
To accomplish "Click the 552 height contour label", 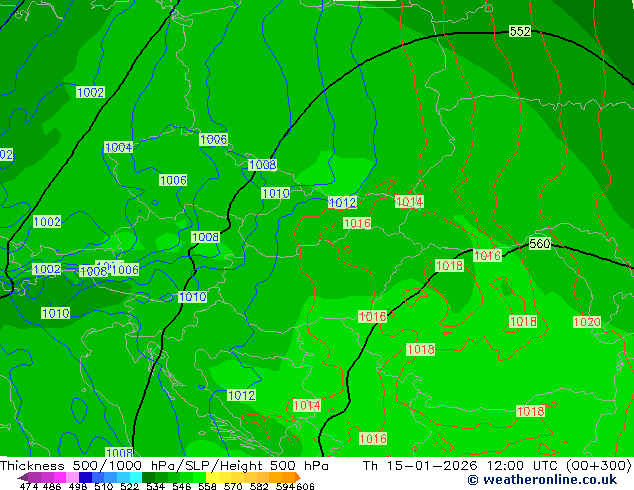I will (520, 31).
